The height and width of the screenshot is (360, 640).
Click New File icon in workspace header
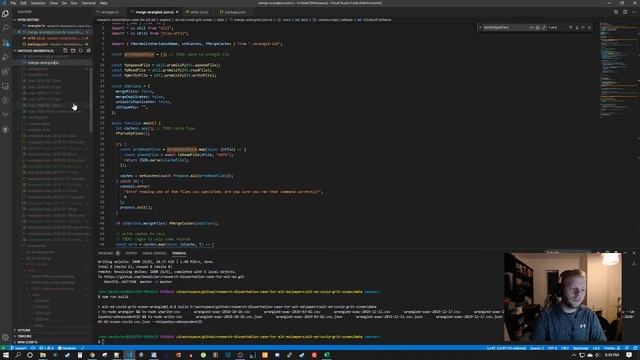click(x=65, y=51)
